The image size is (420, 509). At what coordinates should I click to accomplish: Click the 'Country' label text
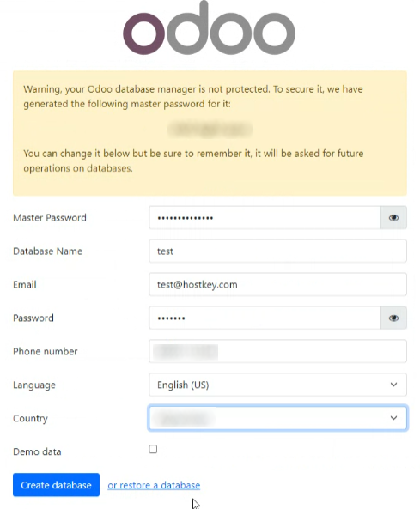[x=31, y=418]
